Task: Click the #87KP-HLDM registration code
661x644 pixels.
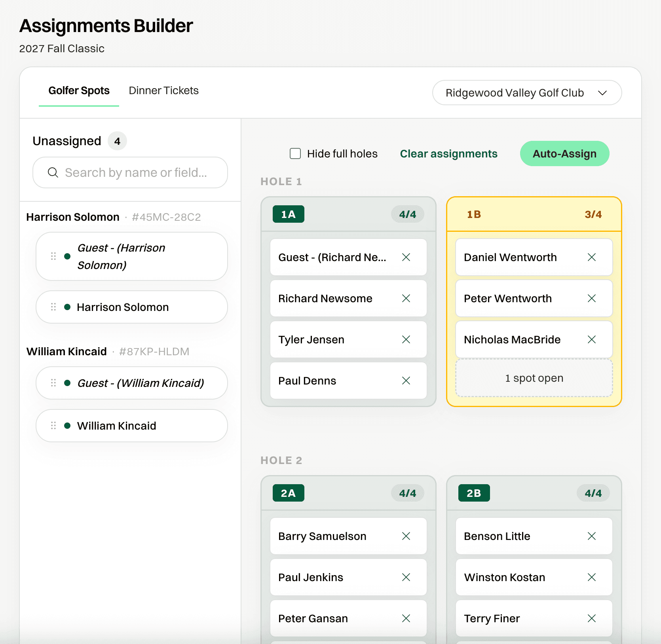Action: click(154, 352)
